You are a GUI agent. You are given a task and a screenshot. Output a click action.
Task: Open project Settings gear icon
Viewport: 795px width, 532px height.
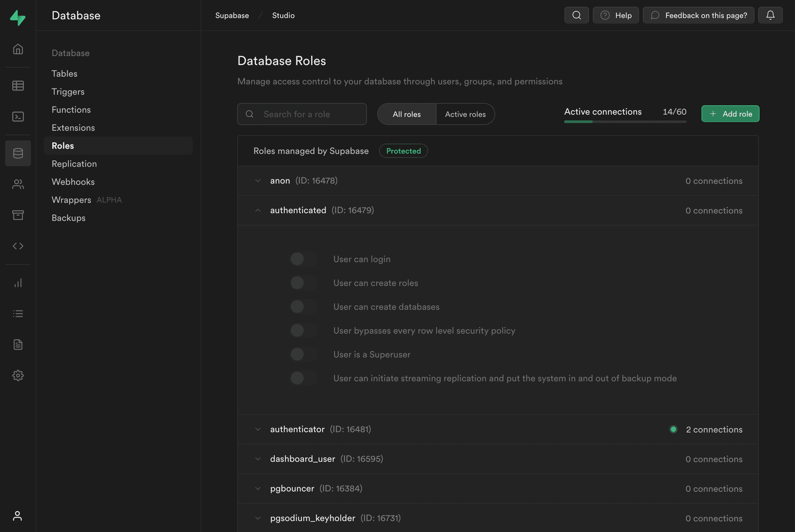18,375
